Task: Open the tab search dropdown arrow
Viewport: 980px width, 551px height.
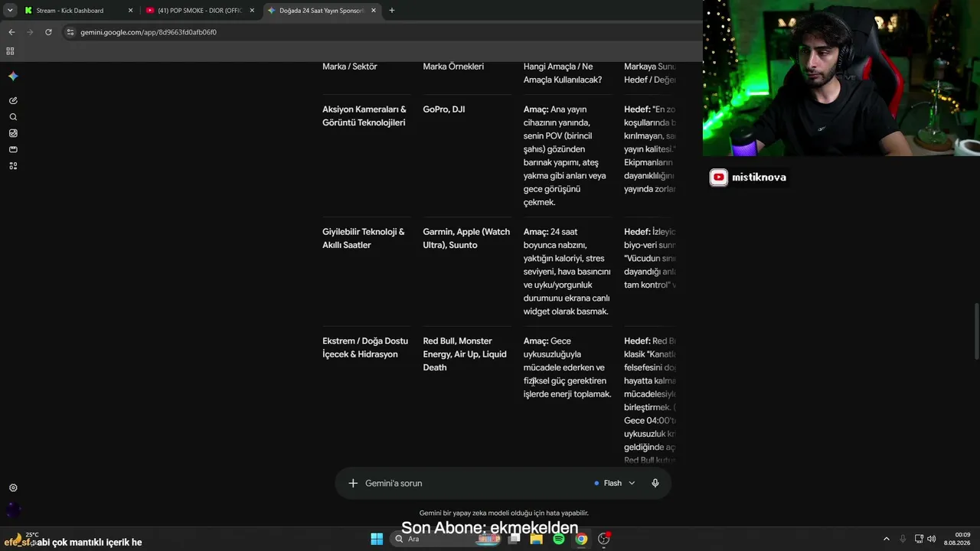Action: 10,11
